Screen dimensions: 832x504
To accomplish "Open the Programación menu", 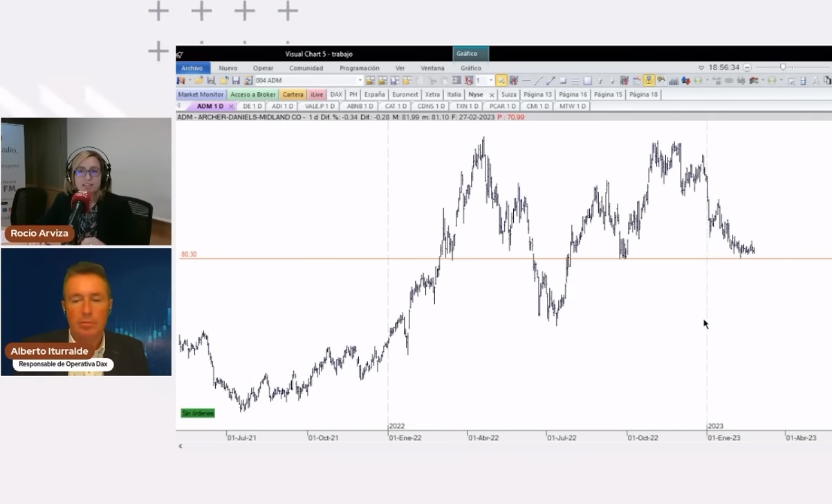I will [360, 68].
